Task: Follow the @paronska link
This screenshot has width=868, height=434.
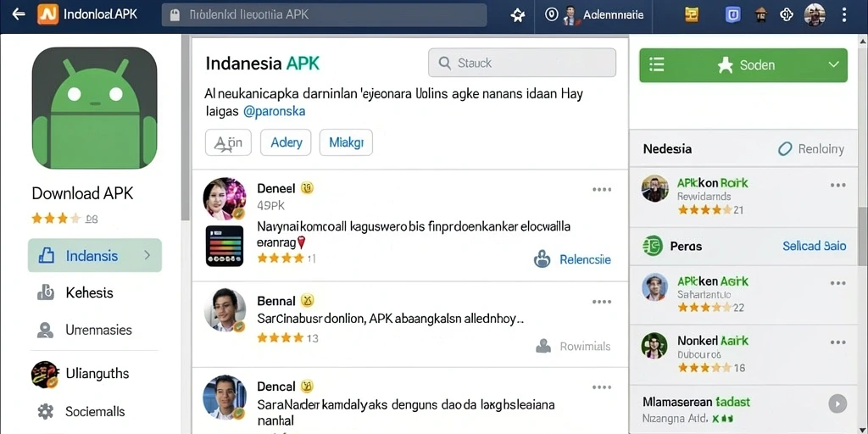Action: (x=274, y=111)
